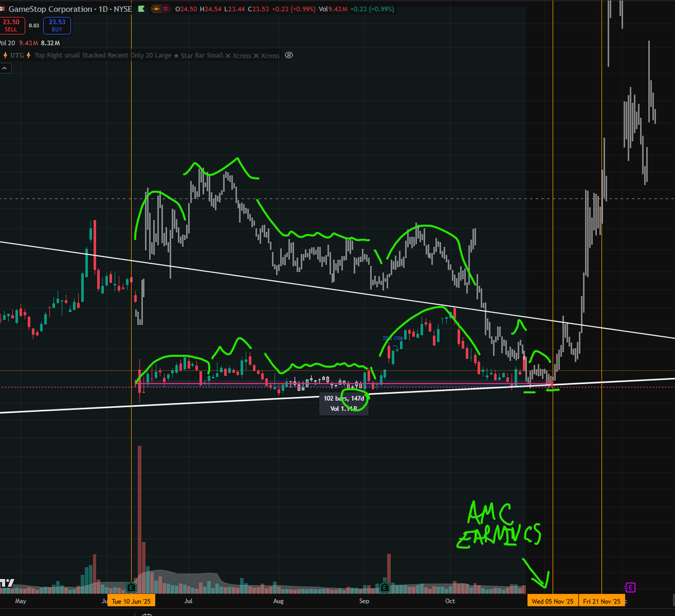Viewport: 675px width, 616px height.
Task: Click the May label on the time axis
Action: [21, 601]
